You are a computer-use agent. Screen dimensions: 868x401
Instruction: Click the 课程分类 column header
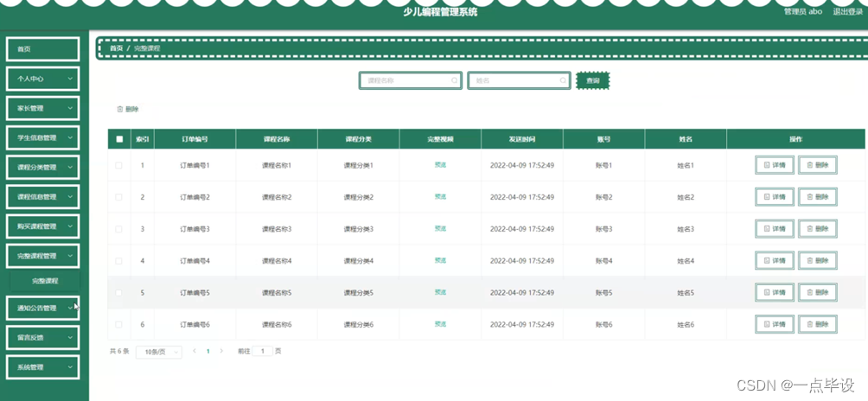coord(358,139)
